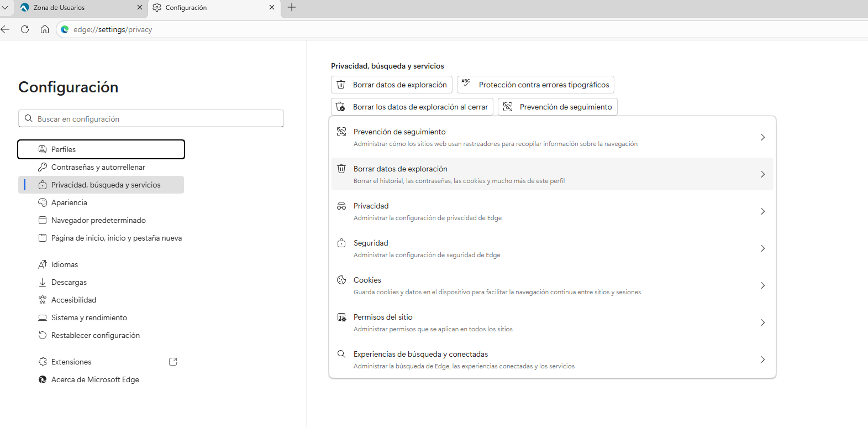This screenshot has width=868, height=427.
Task: Click the Edge logo in the address bar
Action: tap(65, 29)
